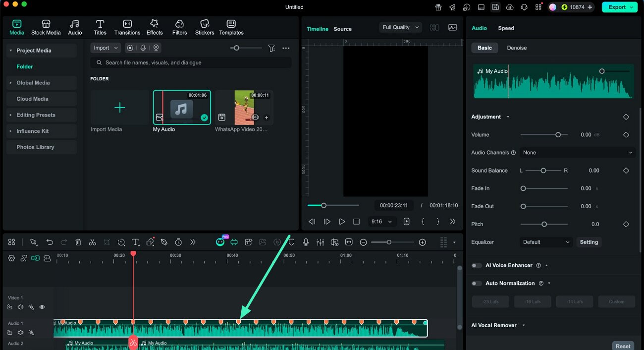Switch to the Denoise tab

517,48
